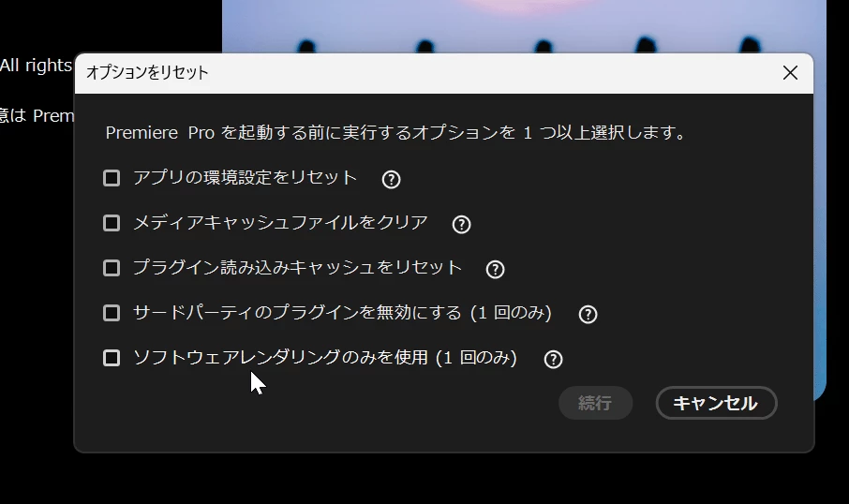Open help for アプリの環境設定をリセット option
849x504 pixels.
coord(391,179)
